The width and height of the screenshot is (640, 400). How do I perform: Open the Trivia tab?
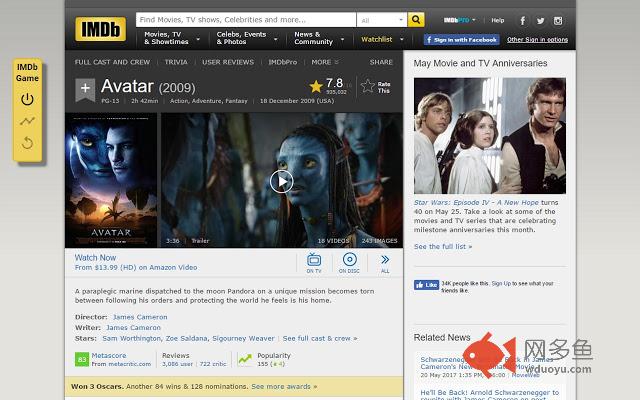[176, 62]
